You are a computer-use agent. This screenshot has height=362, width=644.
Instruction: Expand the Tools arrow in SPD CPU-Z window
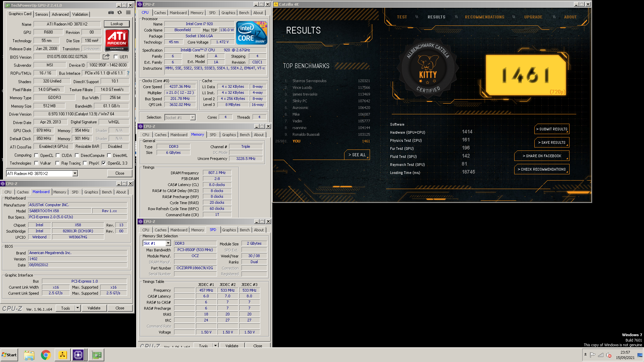(x=215, y=345)
